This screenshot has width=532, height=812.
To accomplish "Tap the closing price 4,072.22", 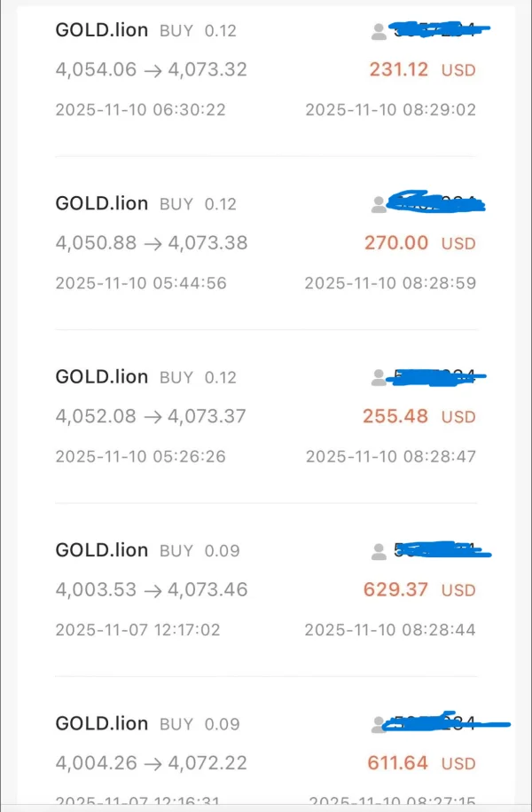I will pyautogui.click(x=207, y=763).
